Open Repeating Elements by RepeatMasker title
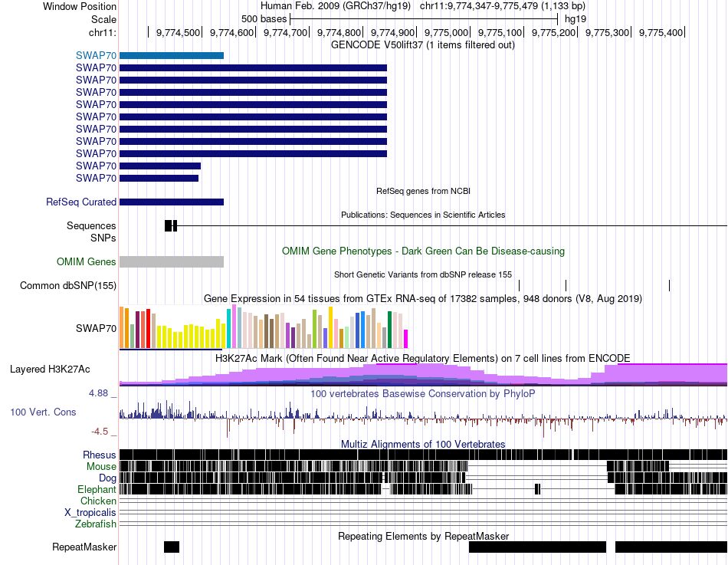The height and width of the screenshot is (565, 728). coord(423,536)
